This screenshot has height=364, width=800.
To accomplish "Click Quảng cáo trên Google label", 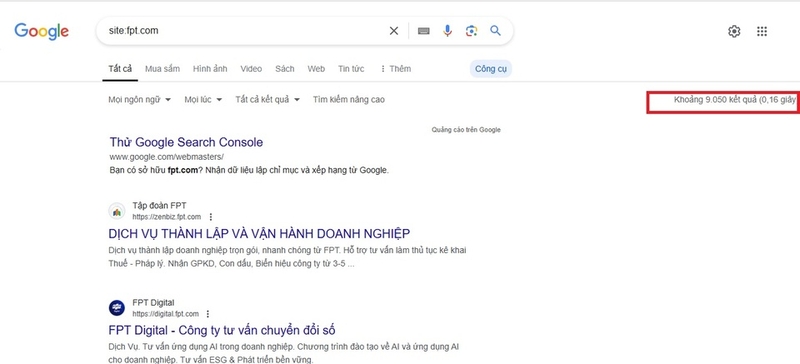I will coord(466,130).
